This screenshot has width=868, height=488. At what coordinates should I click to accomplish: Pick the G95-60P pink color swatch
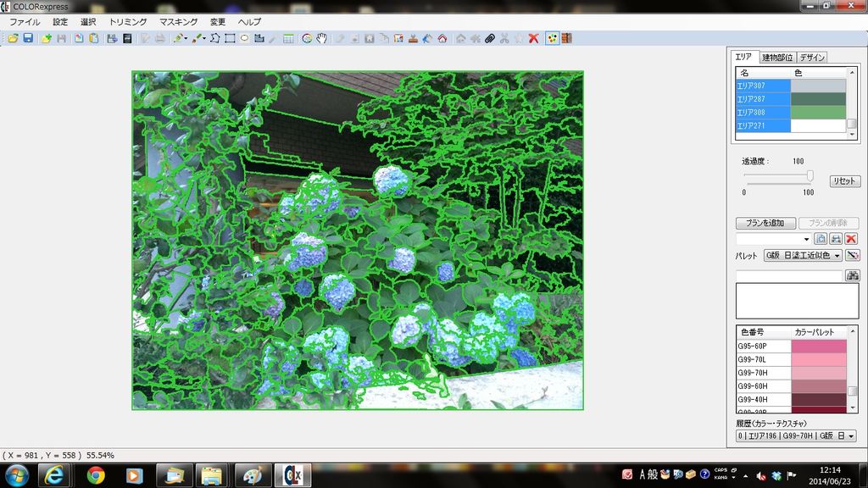point(819,347)
